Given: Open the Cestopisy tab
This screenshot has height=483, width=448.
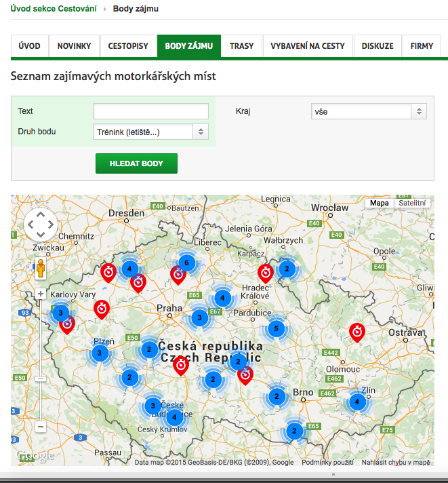Looking at the screenshot, I should click(x=128, y=46).
